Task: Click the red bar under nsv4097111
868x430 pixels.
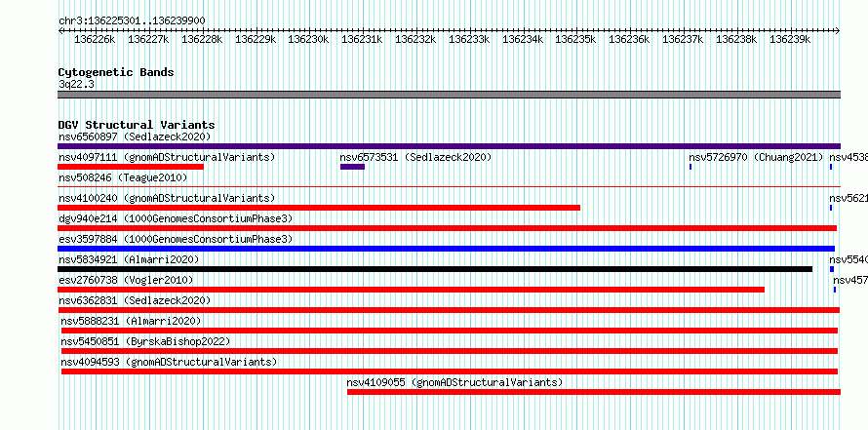Action: coord(131,167)
